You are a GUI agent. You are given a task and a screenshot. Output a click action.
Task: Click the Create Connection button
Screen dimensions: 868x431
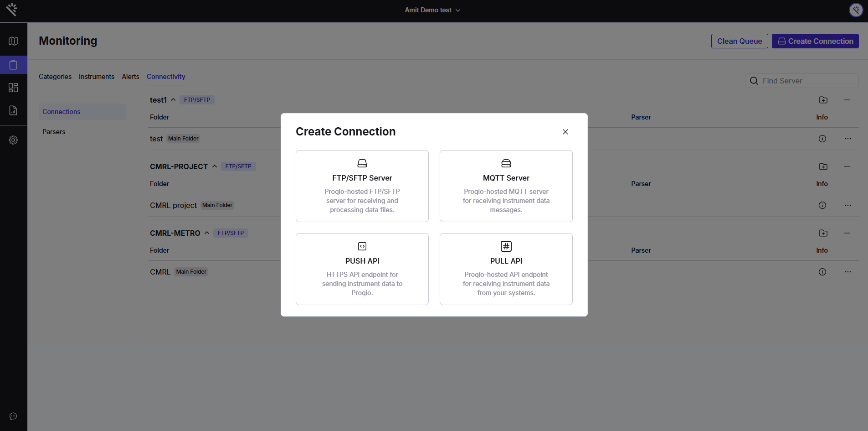tap(815, 41)
